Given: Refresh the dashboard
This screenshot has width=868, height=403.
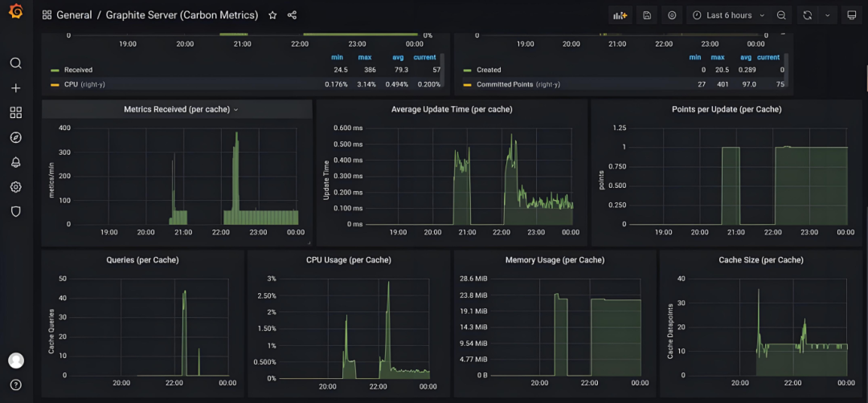Looking at the screenshot, I should coord(808,15).
